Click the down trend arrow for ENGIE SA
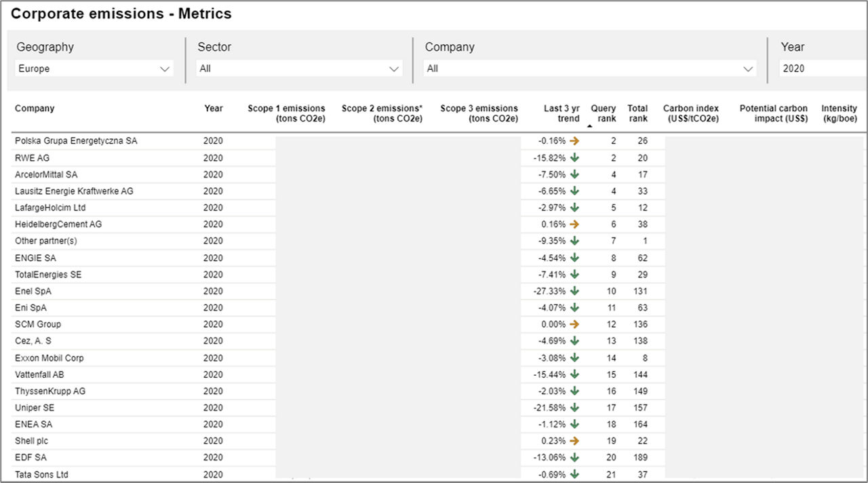 coord(574,258)
